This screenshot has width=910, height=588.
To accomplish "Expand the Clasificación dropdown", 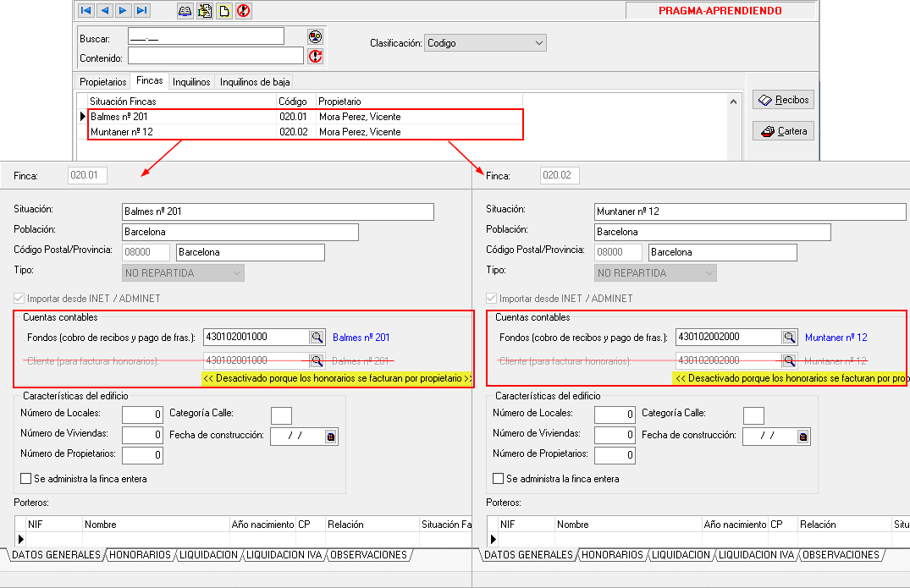I will tap(539, 43).
